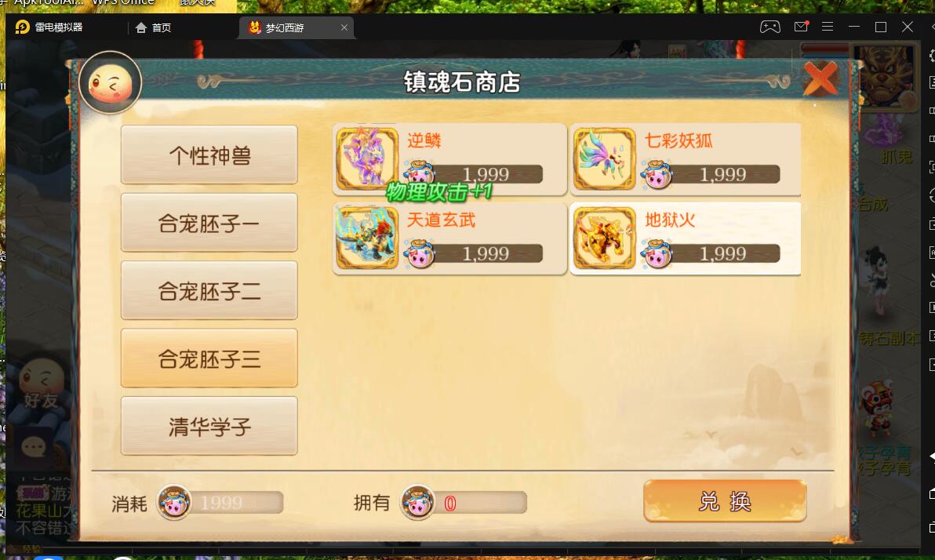This screenshot has height=560, width=935.
Task: Select the 七彩妖狐 fox icon
Action: [604, 158]
